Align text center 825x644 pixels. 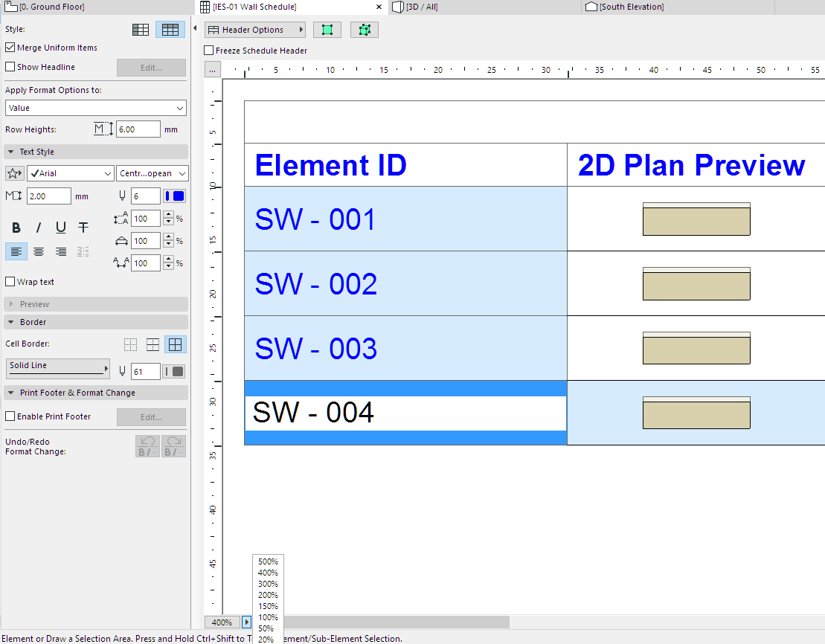[39, 251]
